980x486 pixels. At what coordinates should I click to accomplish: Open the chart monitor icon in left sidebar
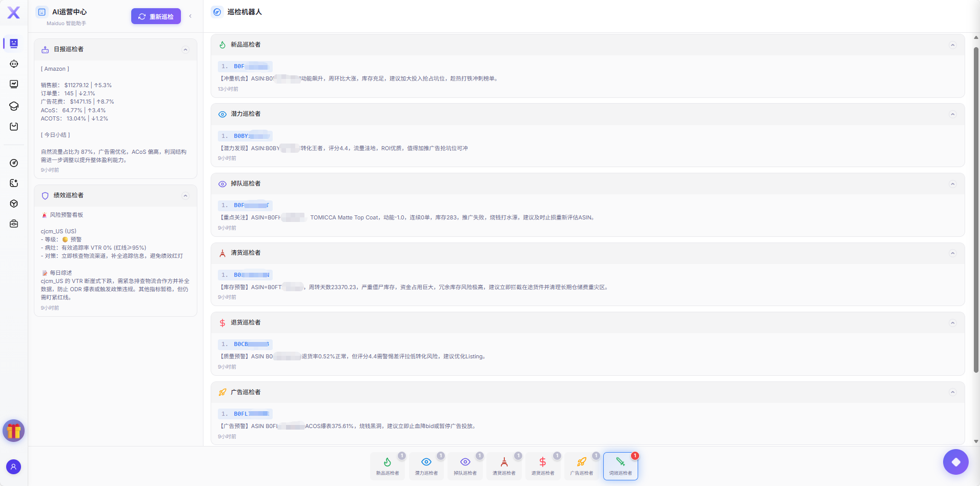pyautogui.click(x=14, y=84)
